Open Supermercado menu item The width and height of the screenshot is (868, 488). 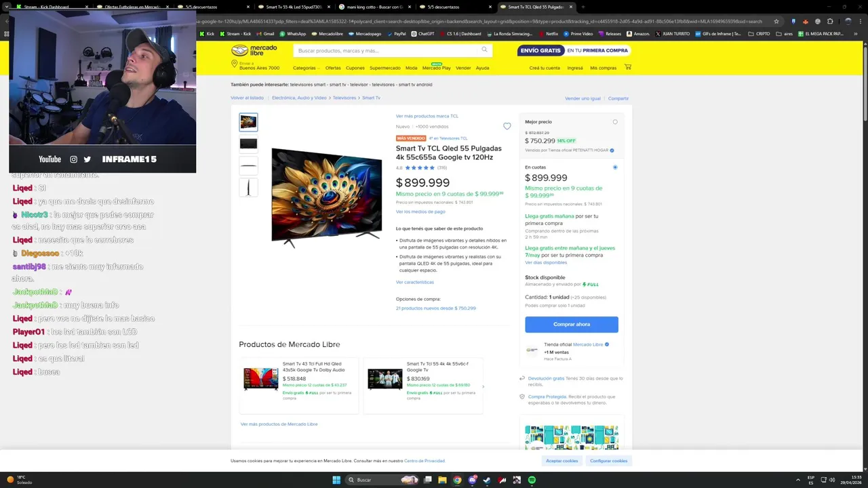coord(385,68)
